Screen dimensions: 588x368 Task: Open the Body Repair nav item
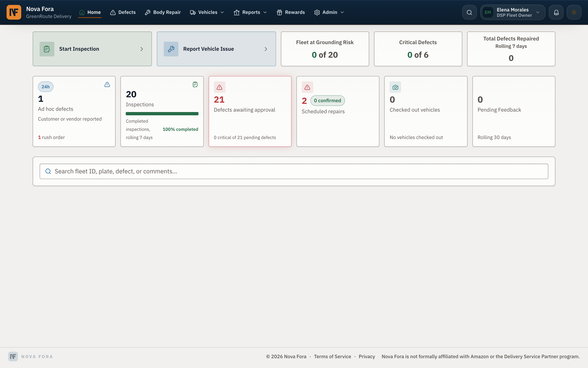coord(163,12)
